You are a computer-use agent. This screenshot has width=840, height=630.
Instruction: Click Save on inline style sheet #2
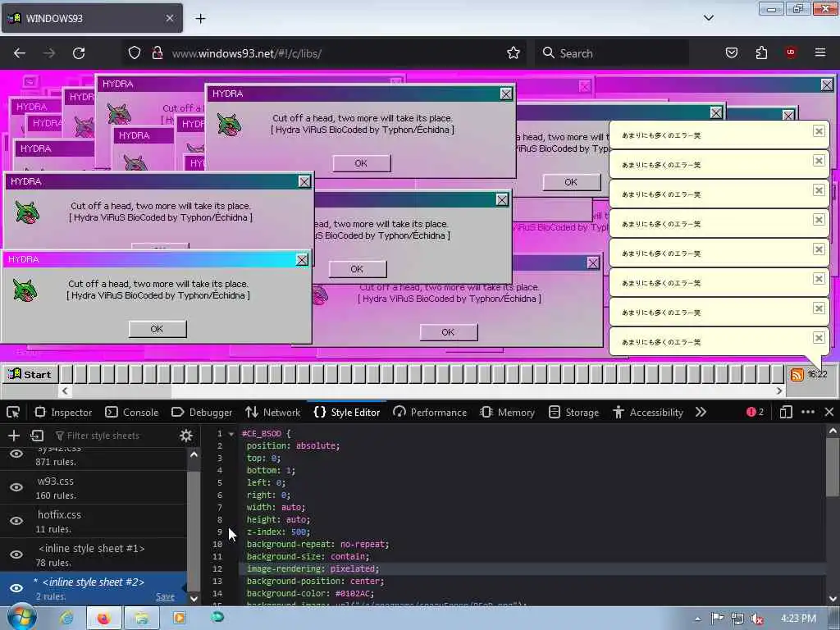[165, 596]
